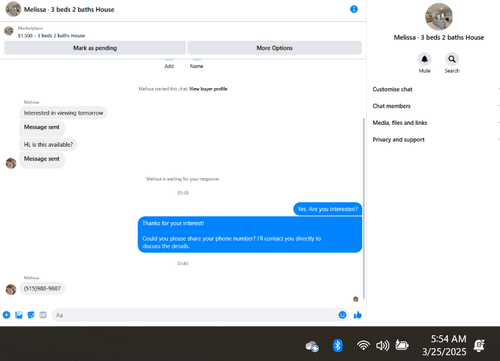Open the large profile picture in sidebar

coord(439,17)
